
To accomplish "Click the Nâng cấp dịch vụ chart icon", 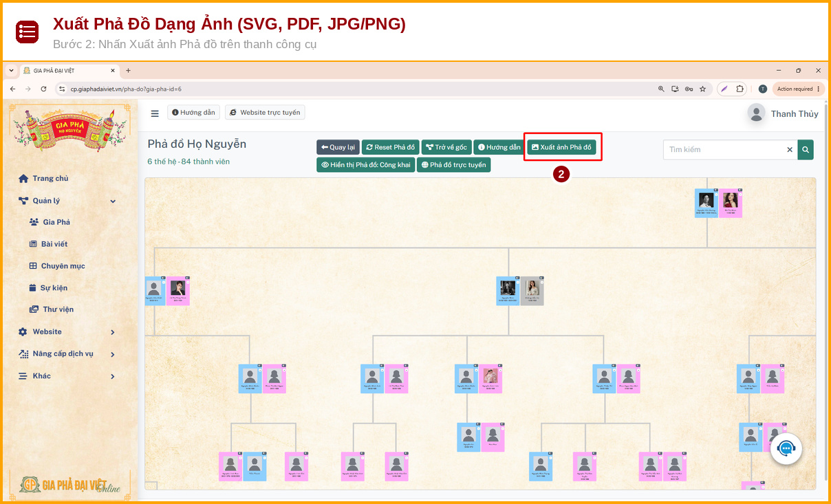I will coord(23,354).
